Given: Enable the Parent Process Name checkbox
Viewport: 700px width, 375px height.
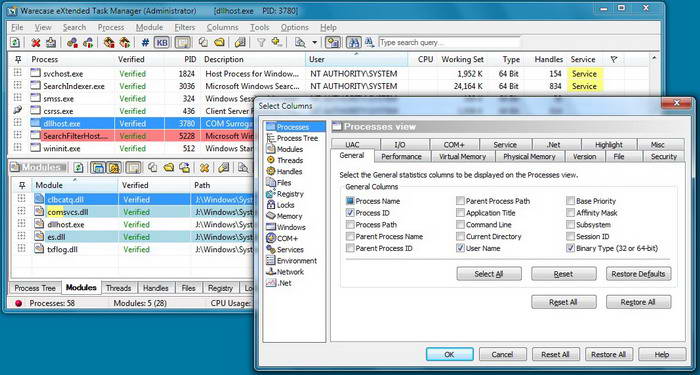Looking at the screenshot, I should 350,237.
